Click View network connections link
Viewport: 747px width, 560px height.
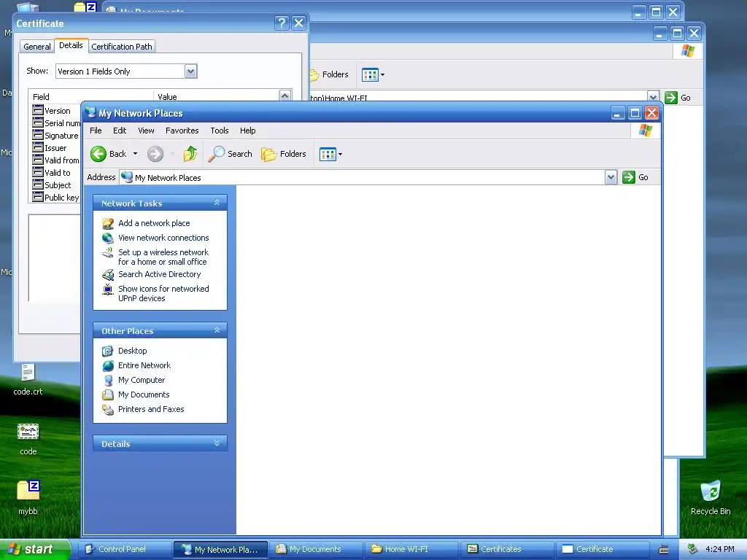[x=163, y=238]
